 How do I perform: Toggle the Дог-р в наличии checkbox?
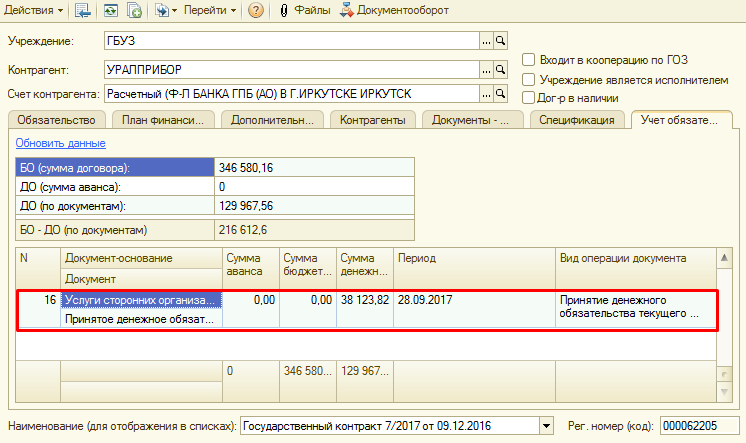(529, 98)
